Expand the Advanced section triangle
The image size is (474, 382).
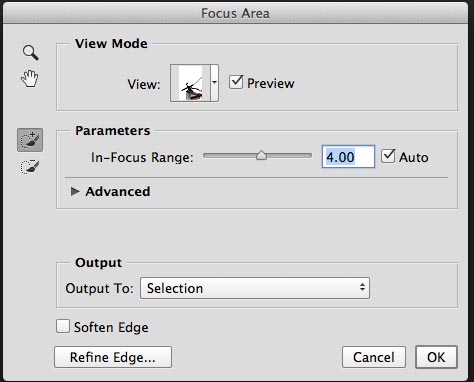75,191
